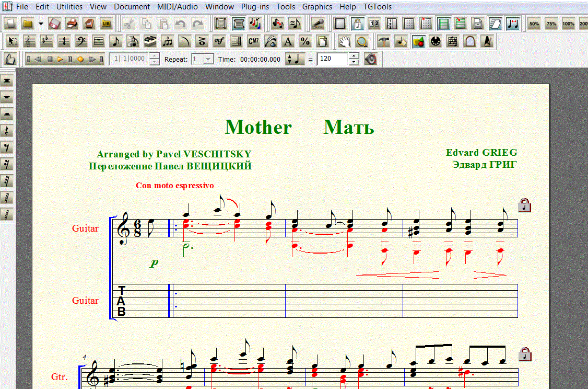The width and height of the screenshot is (588, 389).
Task: Toggle the plain square frame icon beside the padlock
Action: 340,24
